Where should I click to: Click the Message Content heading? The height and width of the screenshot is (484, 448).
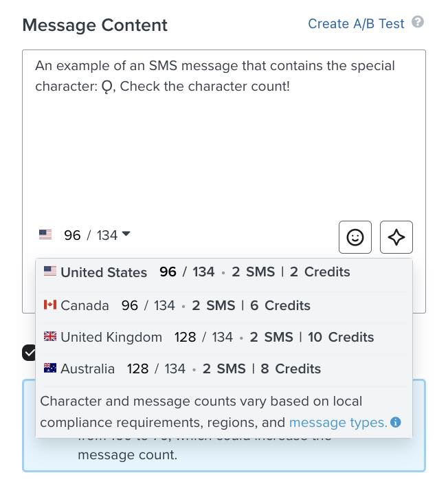coord(95,25)
